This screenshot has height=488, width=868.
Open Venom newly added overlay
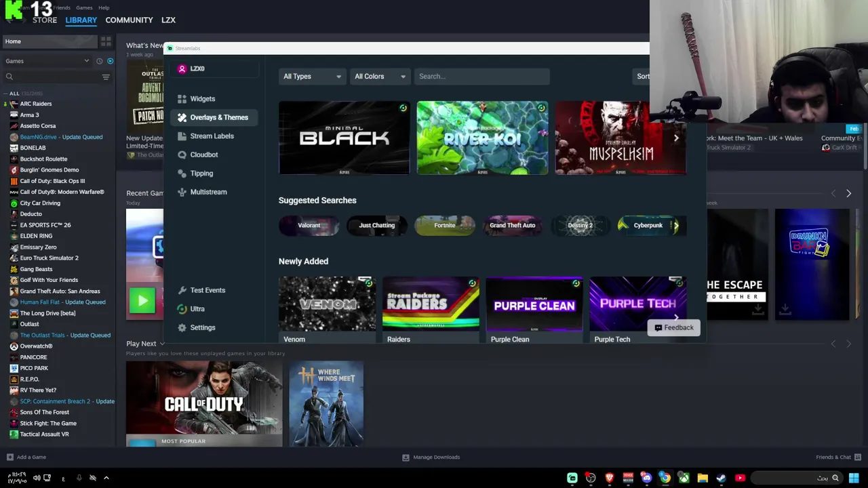click(327, 304)
